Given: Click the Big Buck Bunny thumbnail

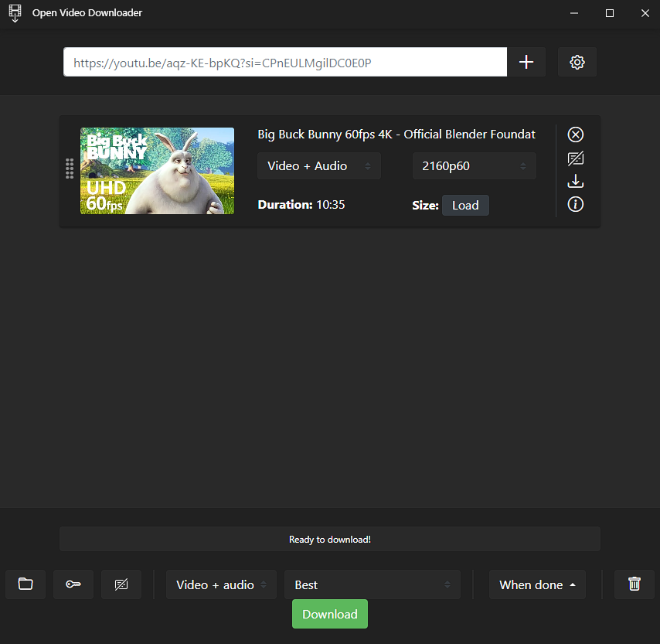Looking at the screenshot, I should click(157, 171).
